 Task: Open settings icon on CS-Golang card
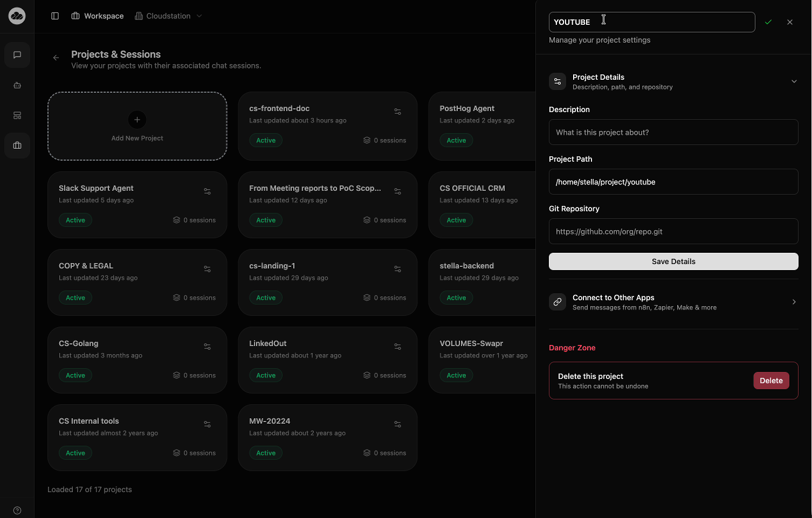207,347
